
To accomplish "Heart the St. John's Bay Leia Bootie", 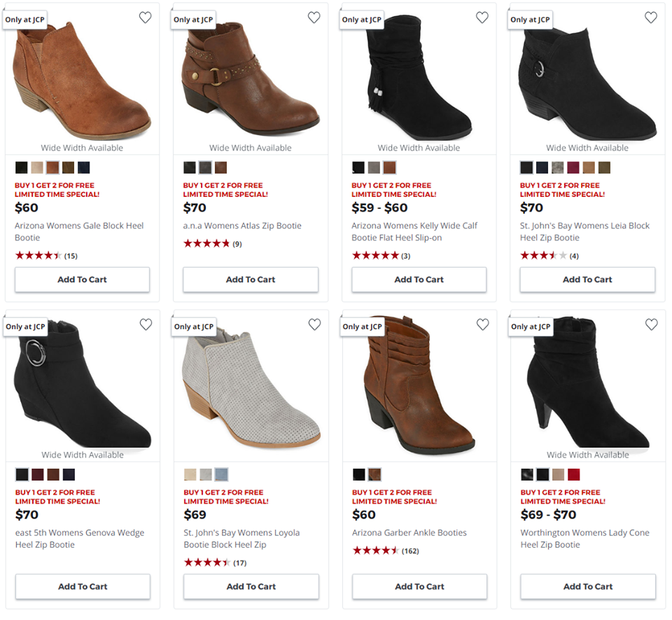I will 651,18.
